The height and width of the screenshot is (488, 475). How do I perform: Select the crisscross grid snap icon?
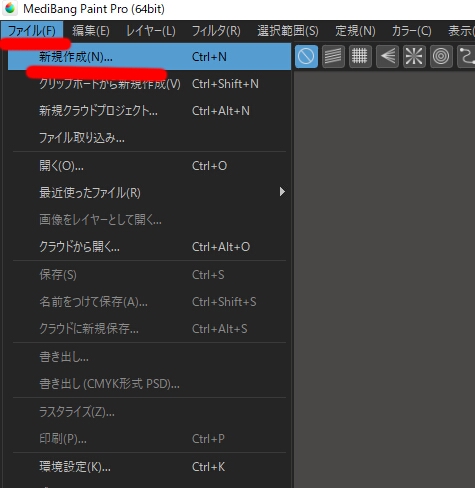pos(360,56)
